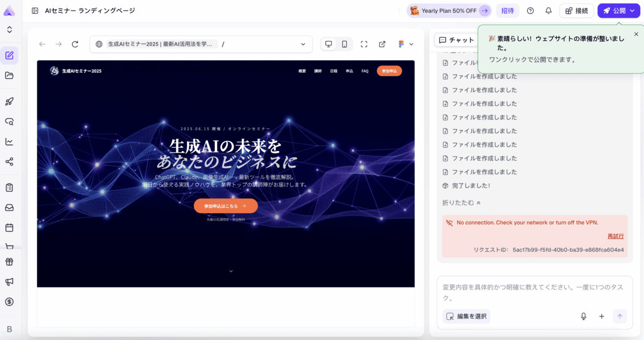Expand the page URL dropdown chevron
This screenshot has height=340, width=644.
point(303,44)
